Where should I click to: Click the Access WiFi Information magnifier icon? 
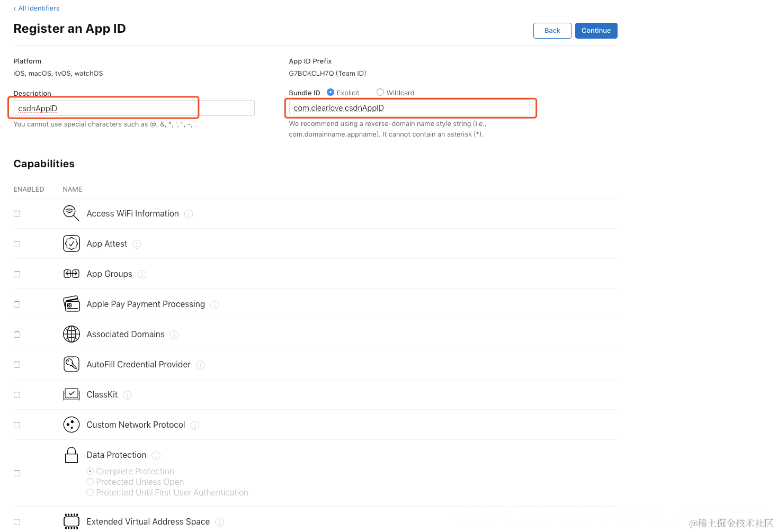pyautogui.click(x=71, y=213)
